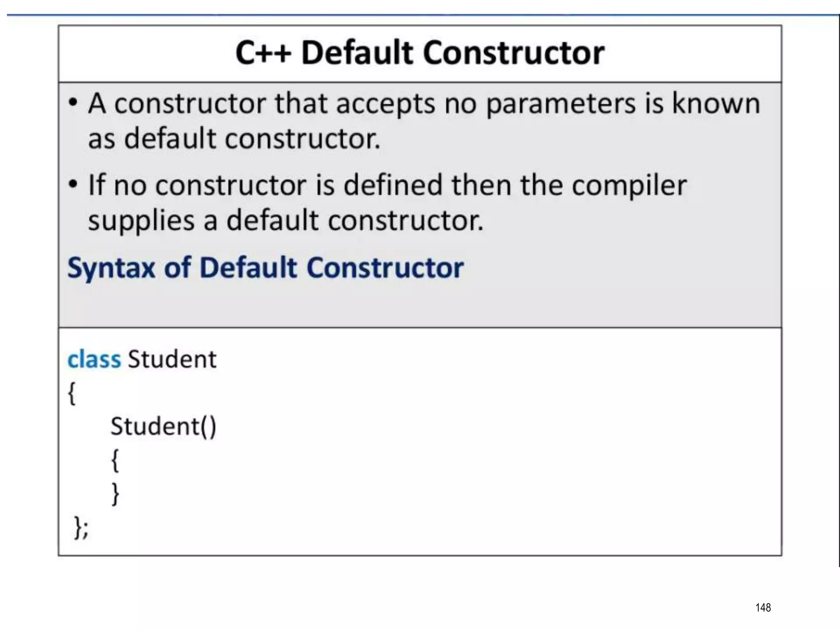Click the constructor's opening curly brace
840x630 pixels.
pos(116,460)
